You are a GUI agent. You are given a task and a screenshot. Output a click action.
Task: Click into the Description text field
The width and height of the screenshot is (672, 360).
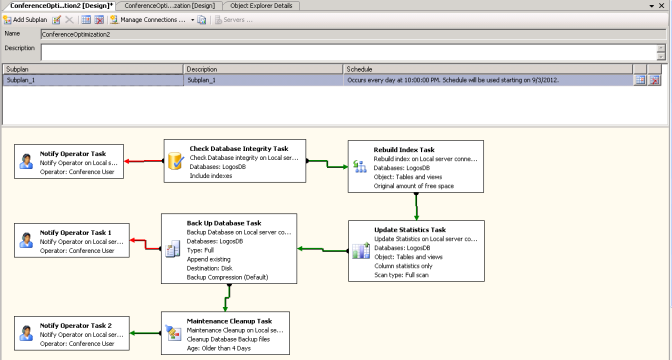click(349, 52)
